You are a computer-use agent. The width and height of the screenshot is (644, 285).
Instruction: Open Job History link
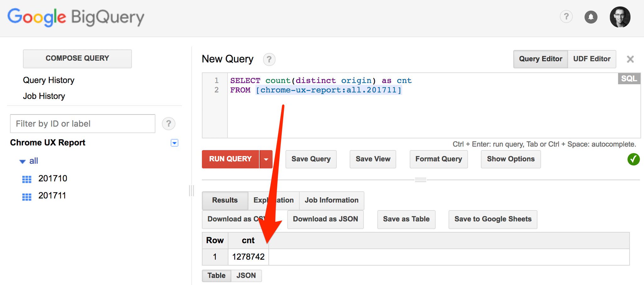(x=44, y=96)
